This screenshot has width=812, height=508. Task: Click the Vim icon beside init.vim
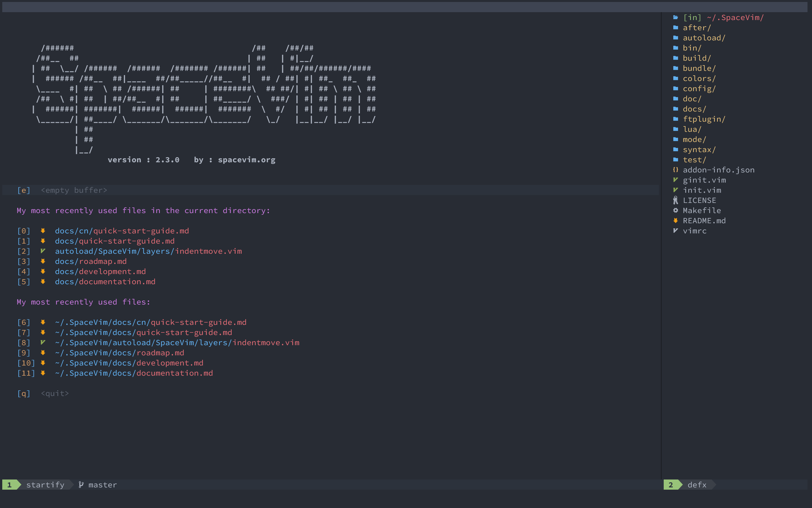676,190
